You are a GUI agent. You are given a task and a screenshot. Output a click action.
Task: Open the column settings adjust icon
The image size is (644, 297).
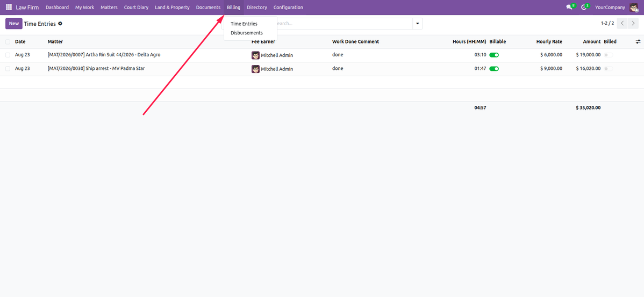(x=638, y=42)
